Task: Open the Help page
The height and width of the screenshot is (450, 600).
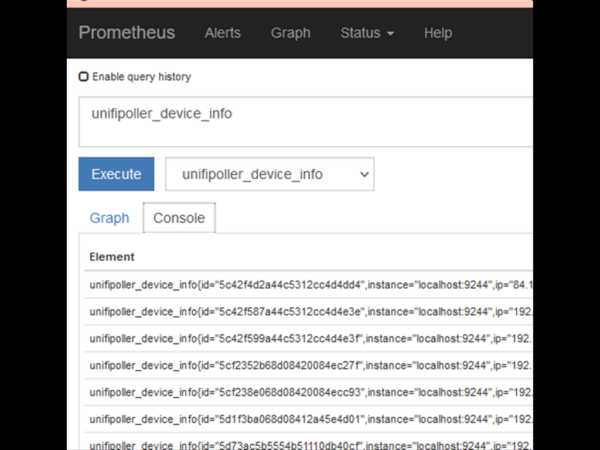Action: 438,33
